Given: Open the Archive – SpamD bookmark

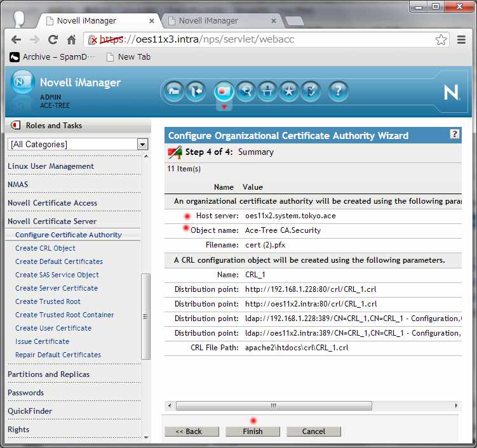Looking at the screenshot, I should (52, 57).
